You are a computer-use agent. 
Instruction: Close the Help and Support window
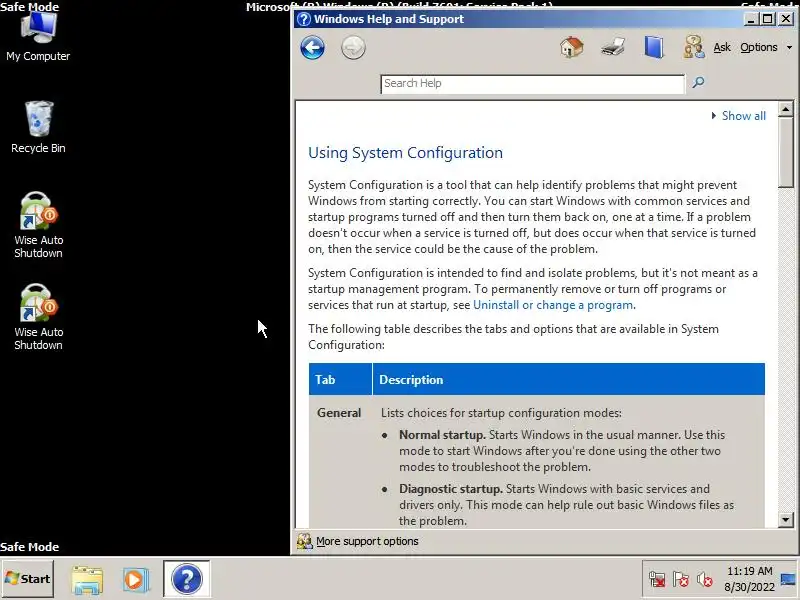click(x=786, y=19)
